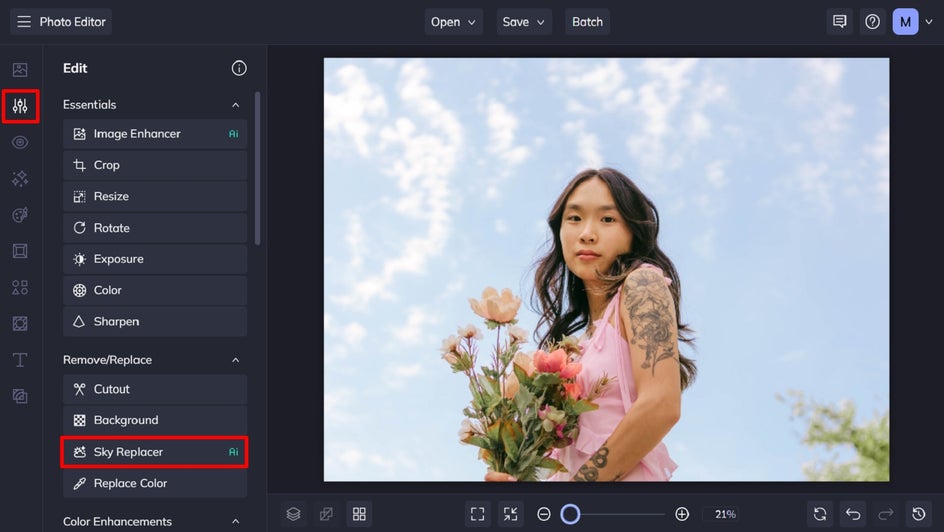Click the Edit panel scrollbar

[x=257, y=169]
